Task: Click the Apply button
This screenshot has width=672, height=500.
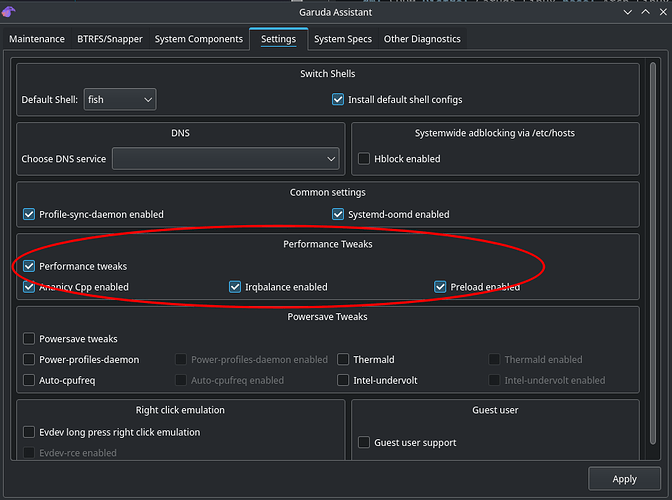Action: coord(624,479)
